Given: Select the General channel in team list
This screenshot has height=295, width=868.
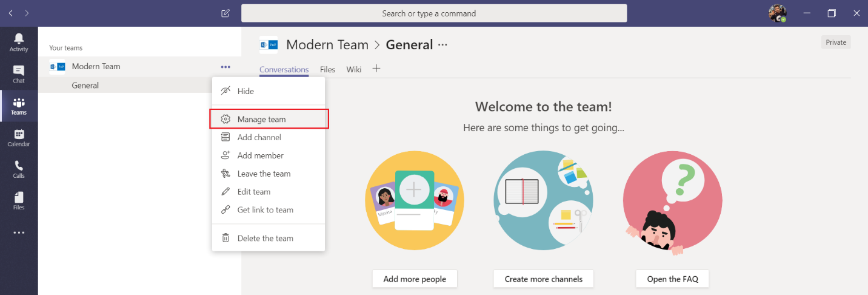Looking at the screenshot, I should coord(85,86).
